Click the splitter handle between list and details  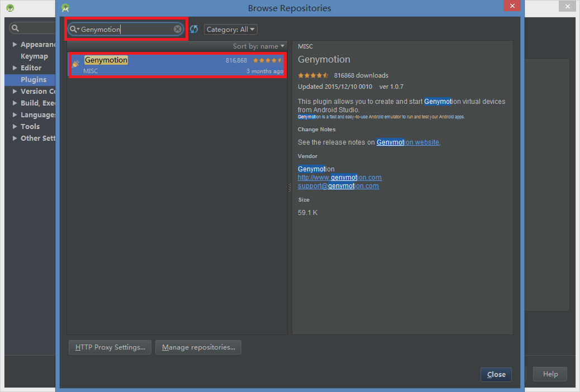[289, 188]
